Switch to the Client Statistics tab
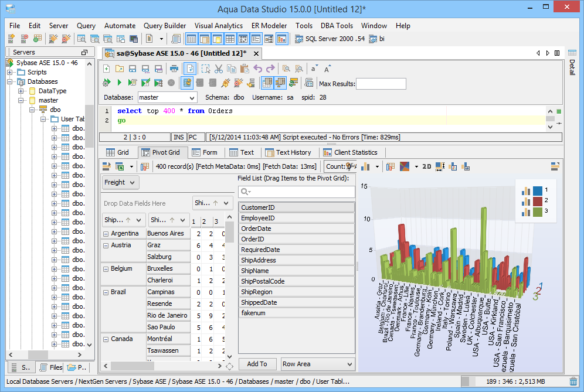The height and width of the screenshot is (392, 584). click(x=351, y=152)
